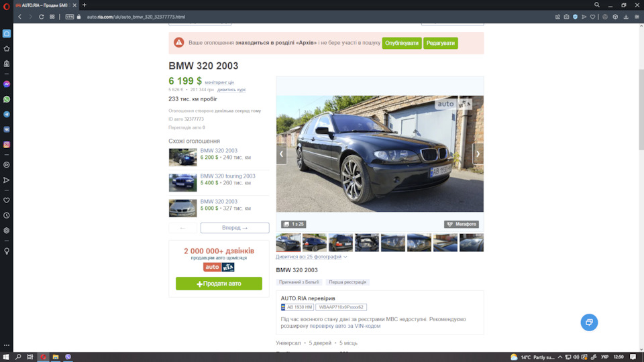The image size is (644, 362).
Task: Toggle the VPN badge in address bar
Action: click(x=69, y=17)
